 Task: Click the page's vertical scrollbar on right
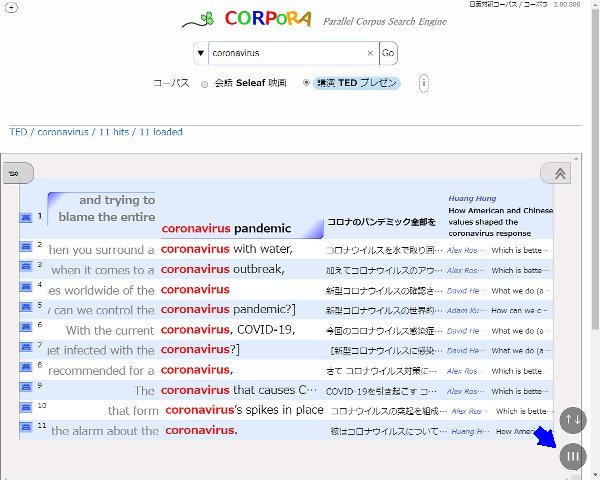594,200
